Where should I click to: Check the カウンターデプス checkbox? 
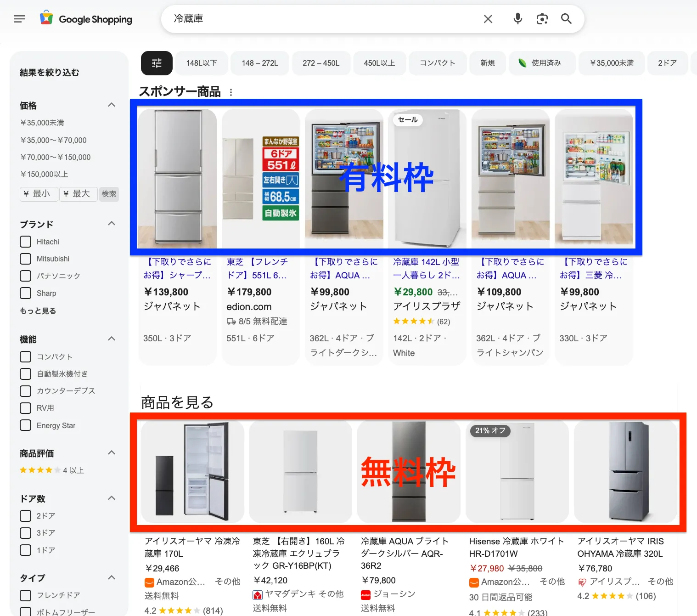coord(26,391)
